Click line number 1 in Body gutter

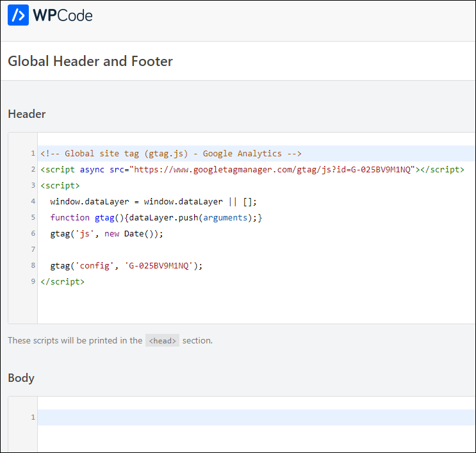tap(33, 417)
